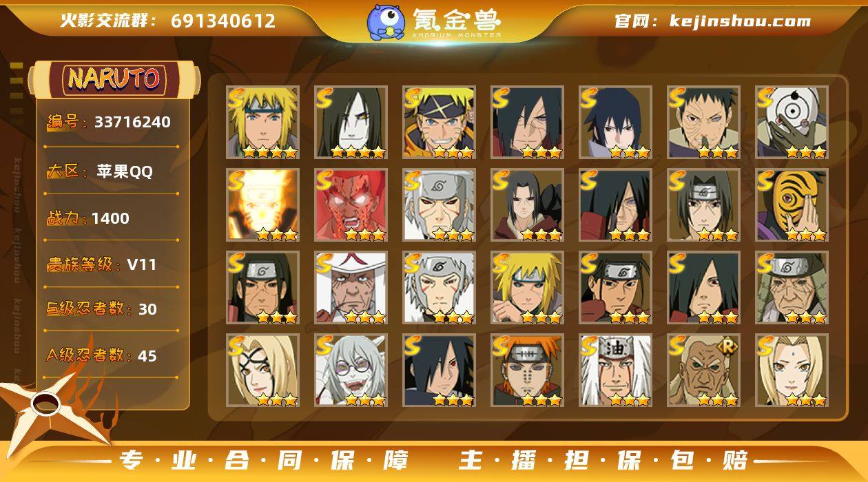Viewport: 868px width, 482px height.
Task: Click the group number 691340612
Action: pyautogui.click(x=223, y=21)
